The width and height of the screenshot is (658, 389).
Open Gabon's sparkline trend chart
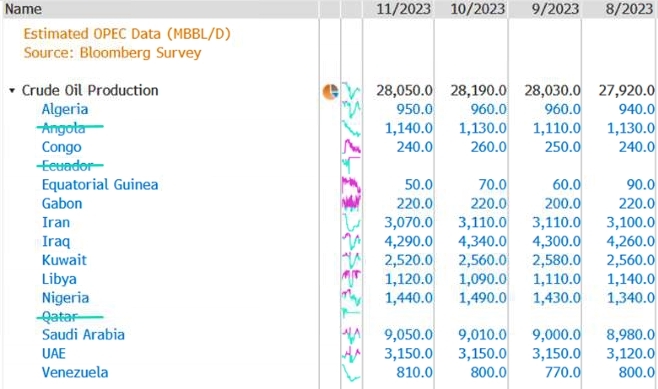pos(351,204)
